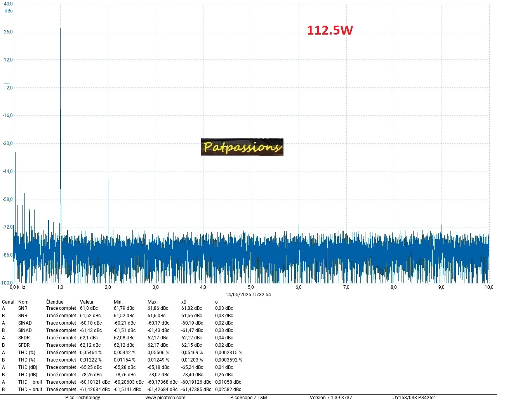This screenshot has width=532, height=400.
Task: Click the 14/05/2025 15:32:54 timestamp
Action: click(248, 295)
